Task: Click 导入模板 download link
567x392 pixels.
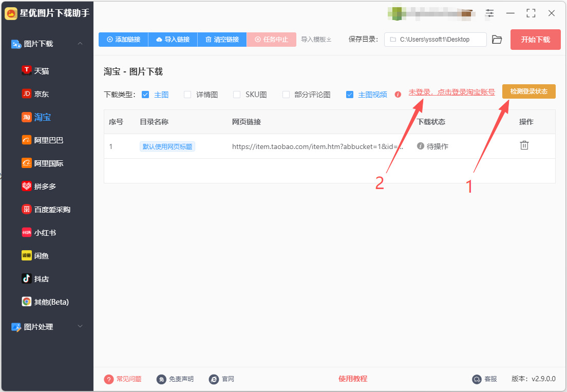Action: [316, 40]
